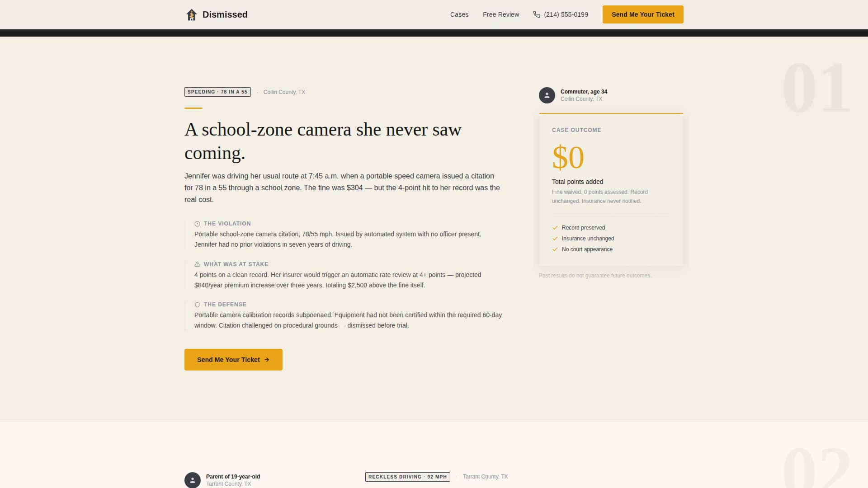Image resolution: width=868 pixels, height=488 pixels.
Task: Click the large $0 case outcome figure
Action: tap(568, 157)
